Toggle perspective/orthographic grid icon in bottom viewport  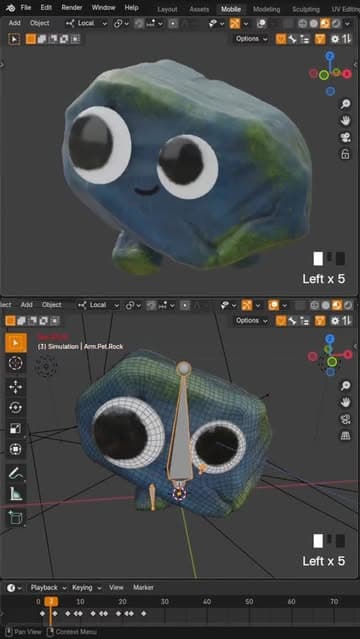tap(345, 436)
